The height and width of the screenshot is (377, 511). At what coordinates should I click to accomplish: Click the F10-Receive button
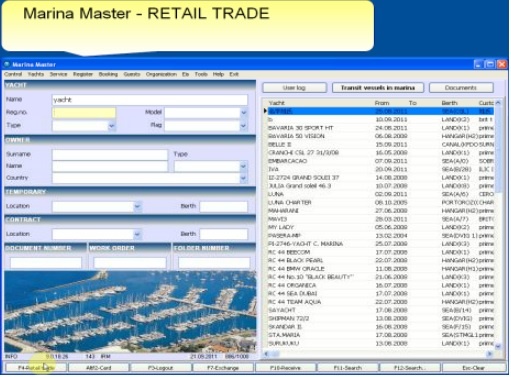[x=285, y=368]
